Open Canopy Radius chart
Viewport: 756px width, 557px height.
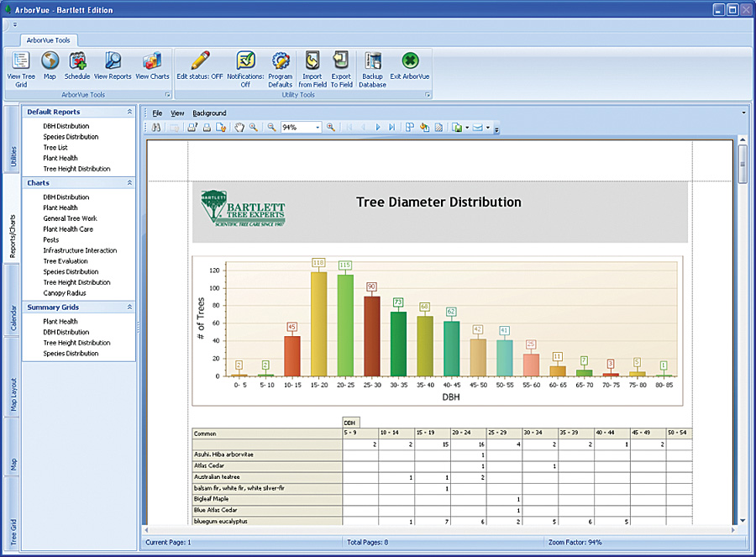65,292
